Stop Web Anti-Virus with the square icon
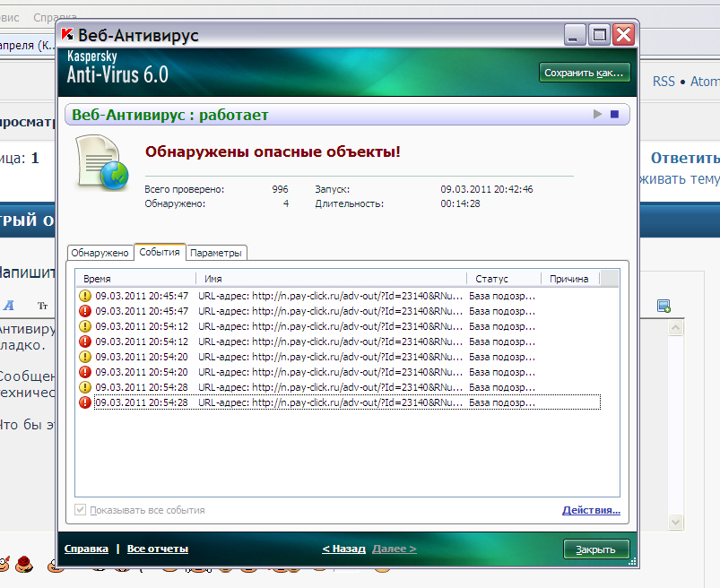The image size is (720, 588). 614,114
